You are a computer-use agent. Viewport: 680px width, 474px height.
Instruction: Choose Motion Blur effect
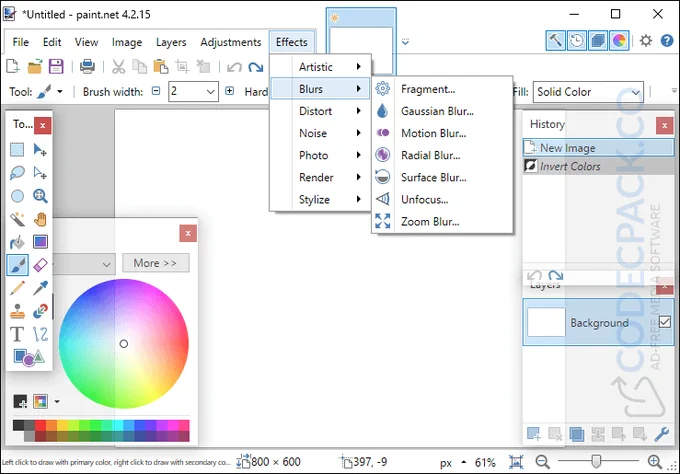click(x=442, y=133)
